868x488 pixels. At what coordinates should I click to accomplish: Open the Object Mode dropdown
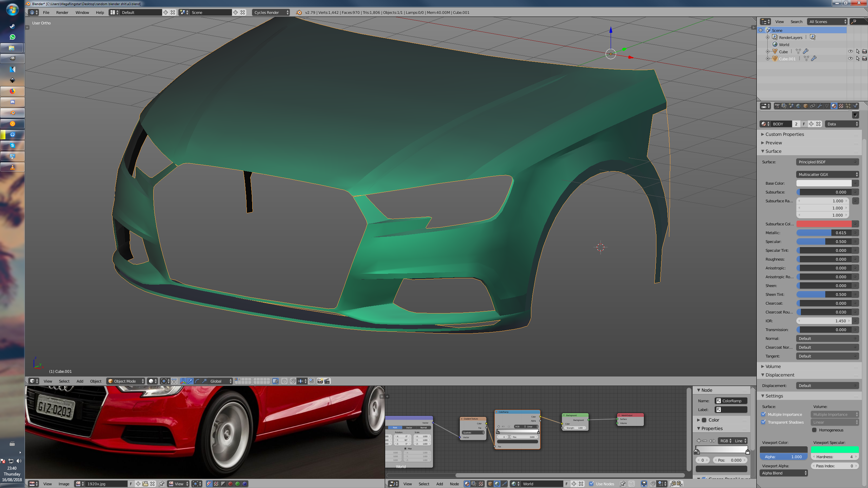(x=126, y=381)
